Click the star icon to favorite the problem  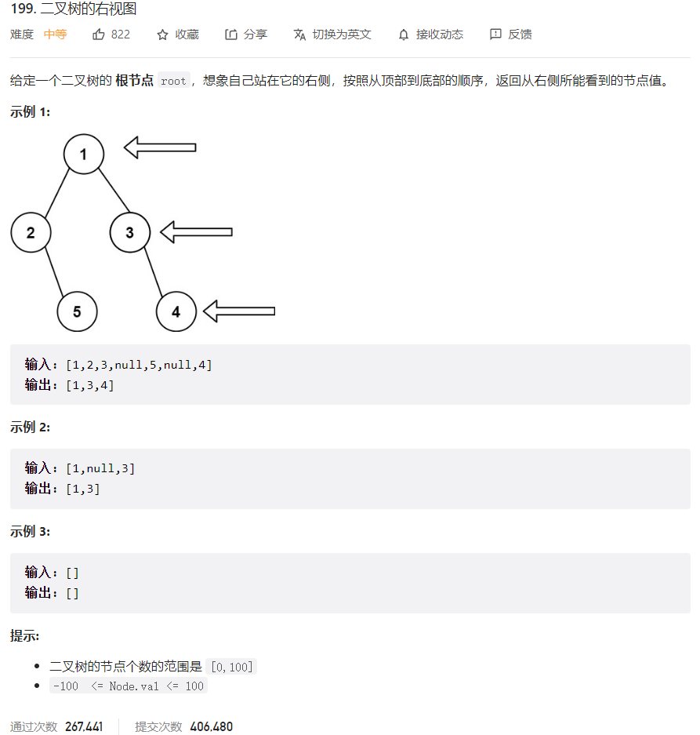[163, 35]
